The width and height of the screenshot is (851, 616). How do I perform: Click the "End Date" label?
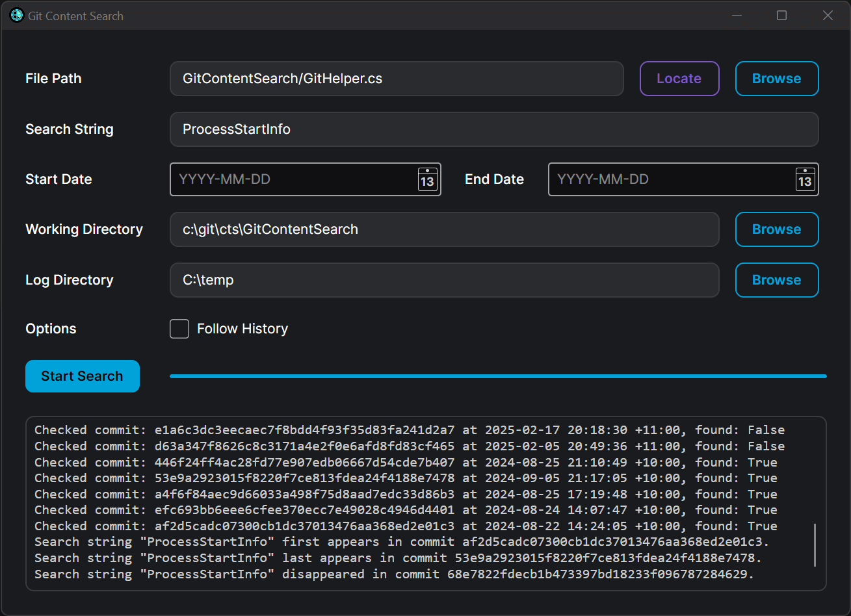click(494, 179)
